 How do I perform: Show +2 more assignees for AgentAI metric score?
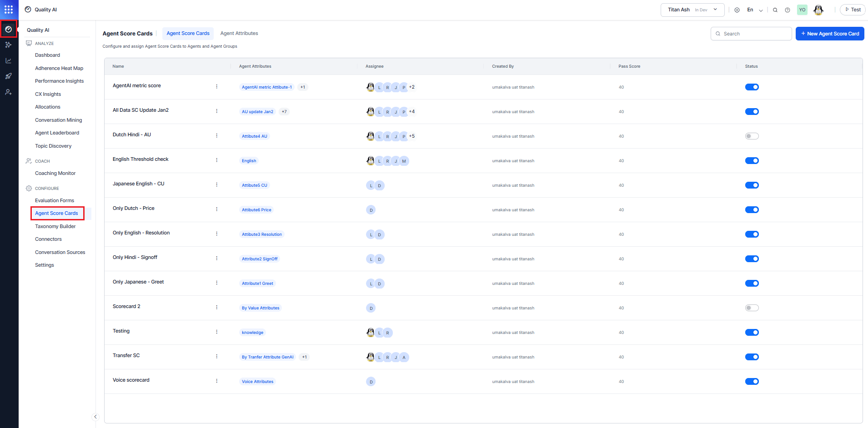(x=412, y=87)
